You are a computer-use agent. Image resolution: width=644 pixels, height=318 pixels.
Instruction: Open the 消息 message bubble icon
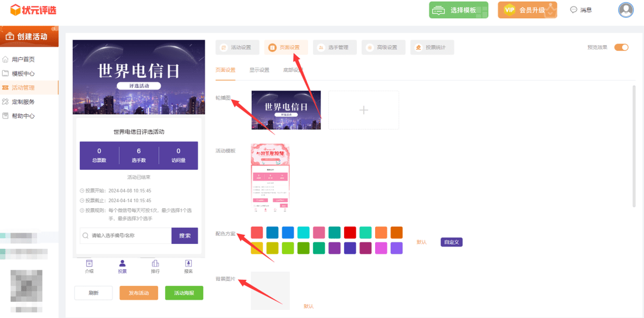coord(574,9)
